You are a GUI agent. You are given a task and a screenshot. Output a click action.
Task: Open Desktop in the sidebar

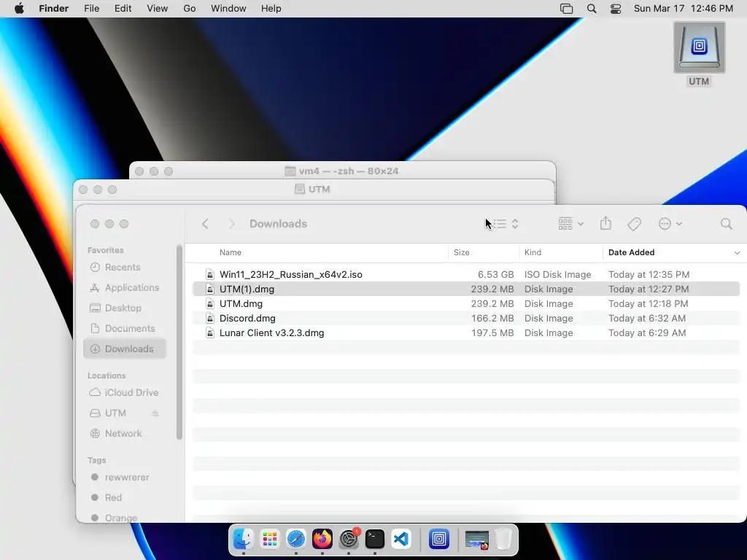[x=124, y=308]
